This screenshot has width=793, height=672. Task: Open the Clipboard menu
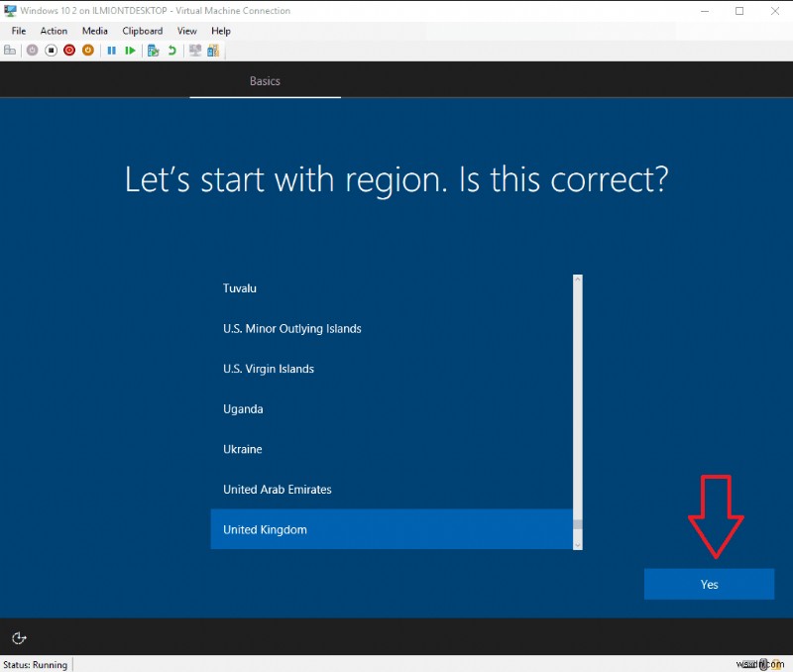pos(142,31)
